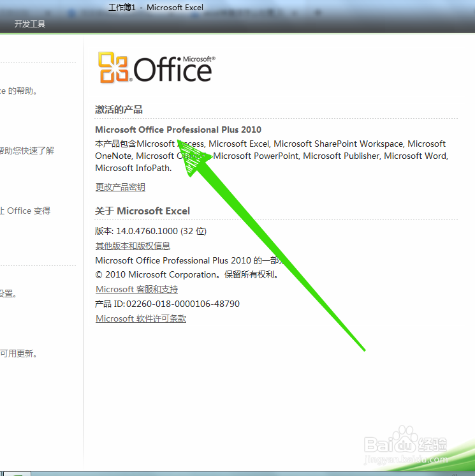
Task: Open Microsoft 软件许可条款 link
Action: (141, 318)
